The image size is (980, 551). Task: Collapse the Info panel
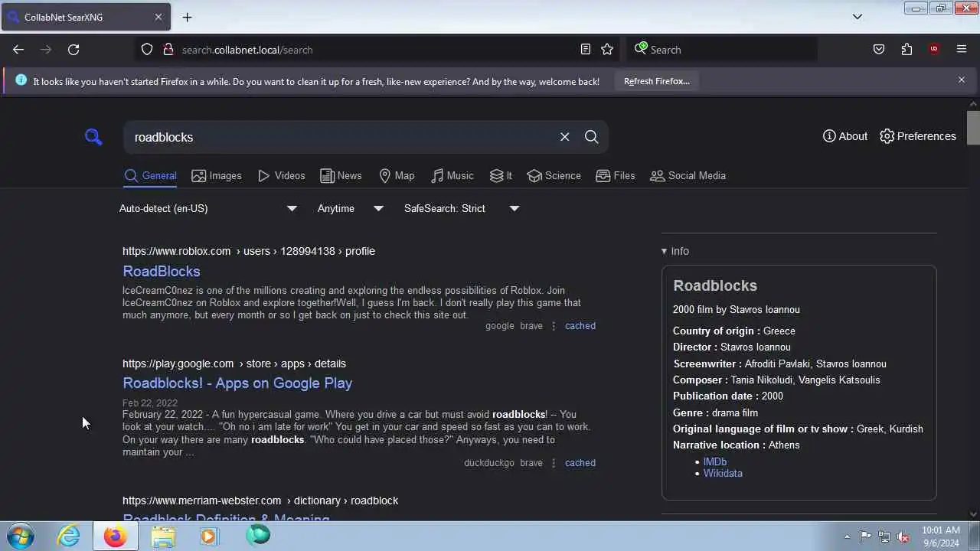point(675,251)
